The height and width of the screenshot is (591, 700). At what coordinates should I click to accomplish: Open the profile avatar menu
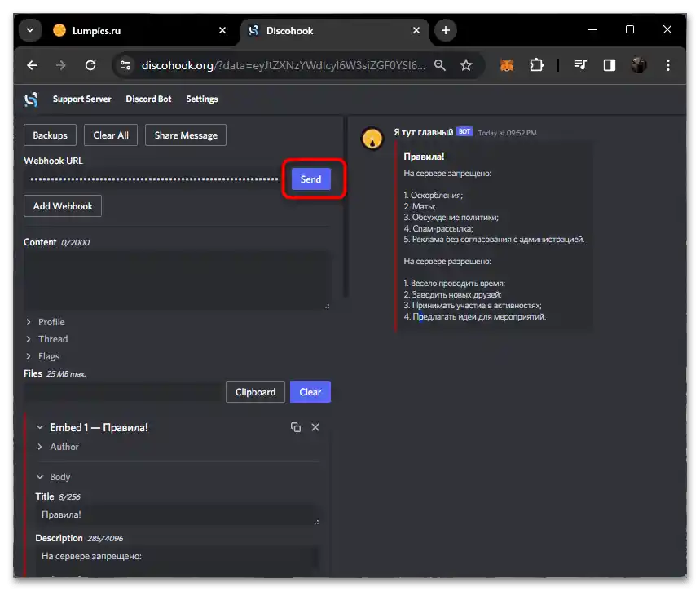point(639,66)
